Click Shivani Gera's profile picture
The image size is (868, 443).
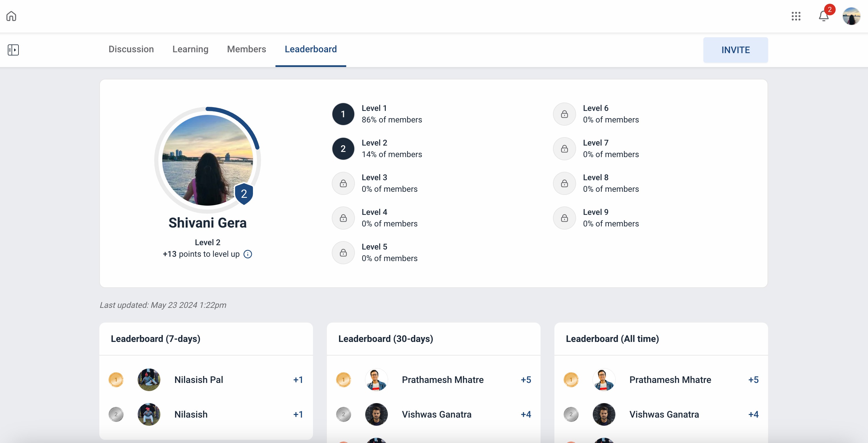(x=208, y=160)
